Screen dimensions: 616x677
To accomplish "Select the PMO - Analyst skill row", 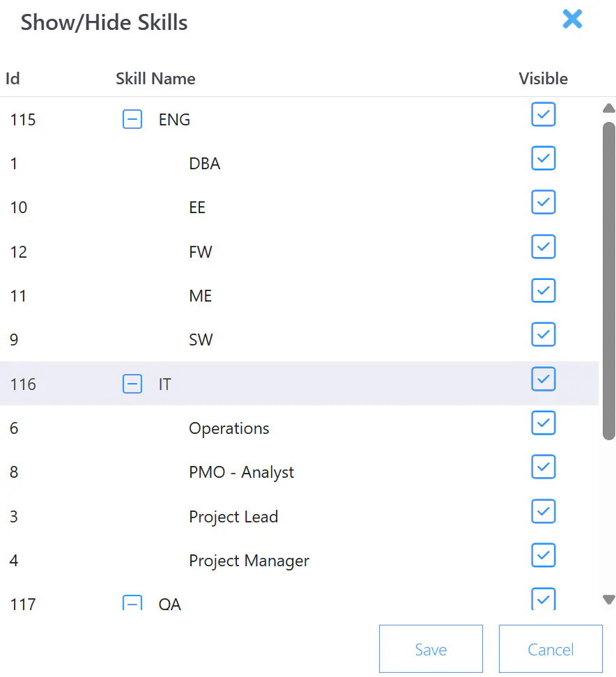I will [x=300, y=472].
